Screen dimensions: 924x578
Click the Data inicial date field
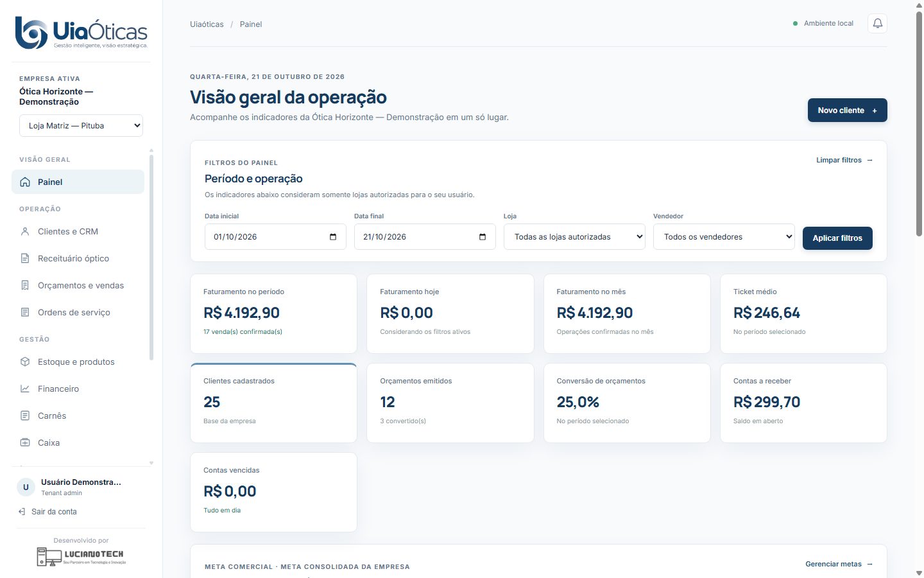coord(275,237)
